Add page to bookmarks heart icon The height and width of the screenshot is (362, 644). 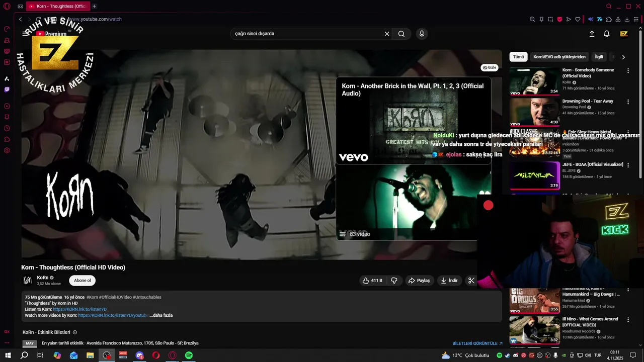[577, 20]
